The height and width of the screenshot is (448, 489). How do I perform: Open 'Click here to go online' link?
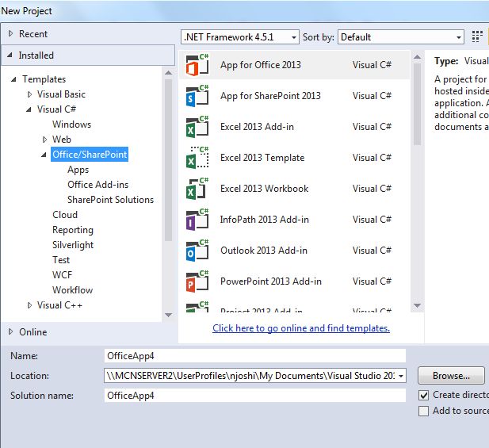click(301, 328)
